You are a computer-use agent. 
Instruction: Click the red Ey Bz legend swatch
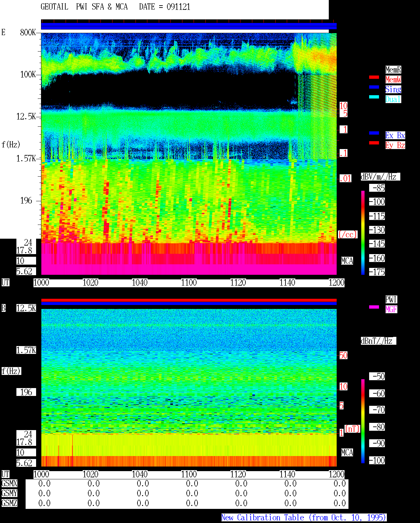(374, 143)
